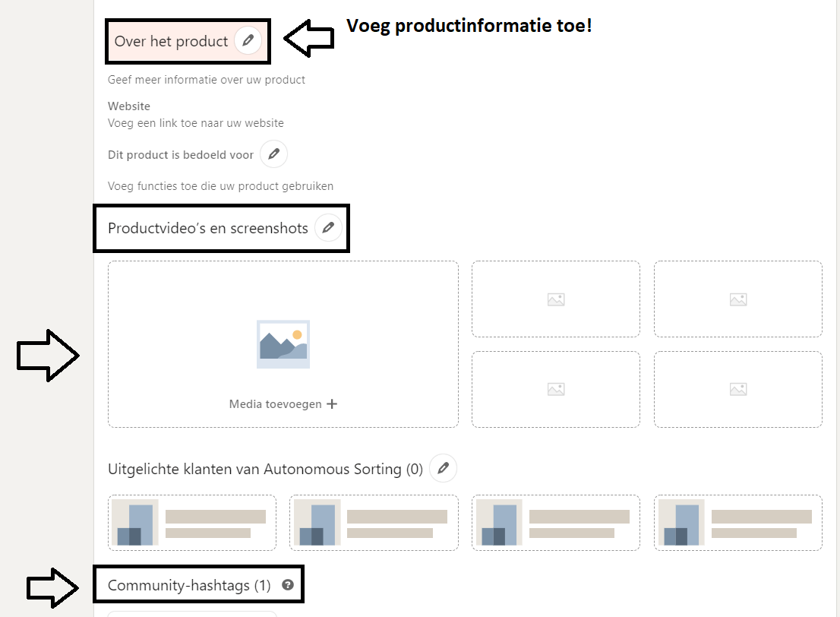
Task: Click the large media upload image icon
Action: click(283, 343)
